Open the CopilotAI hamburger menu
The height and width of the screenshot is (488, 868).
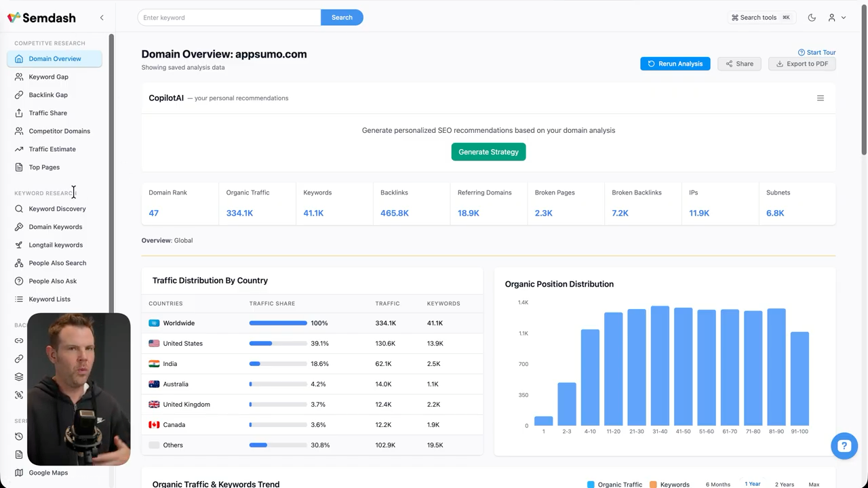(820, 98)
